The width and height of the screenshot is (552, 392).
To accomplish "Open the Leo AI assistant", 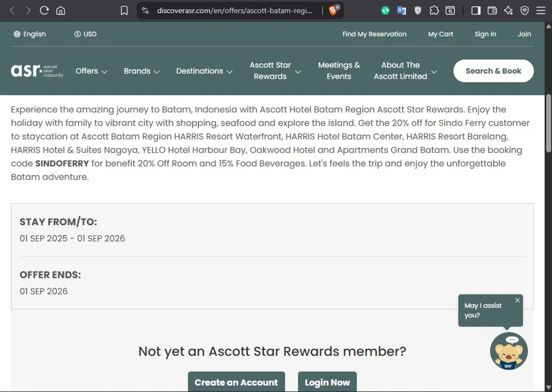I will (x=508, y=11).
